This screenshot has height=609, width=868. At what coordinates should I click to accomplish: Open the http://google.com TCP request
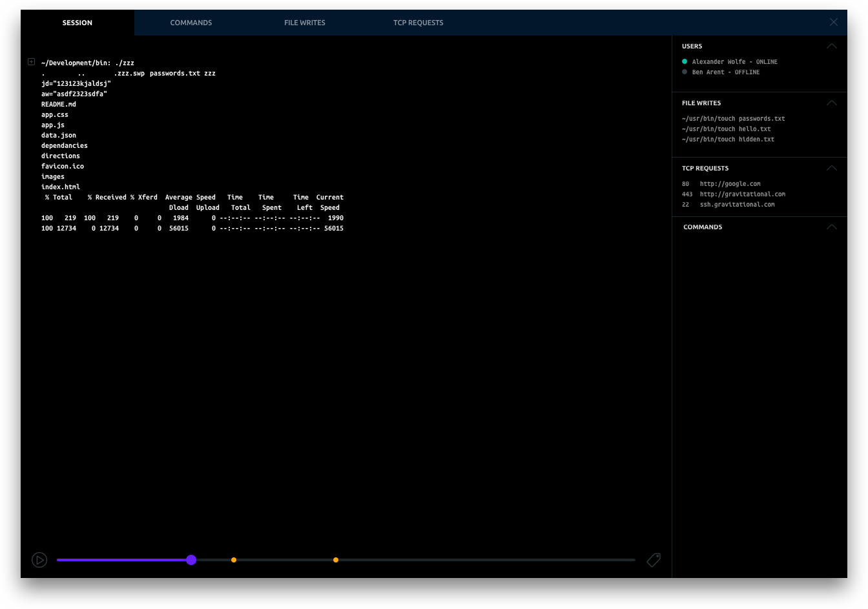coord(730,184)
